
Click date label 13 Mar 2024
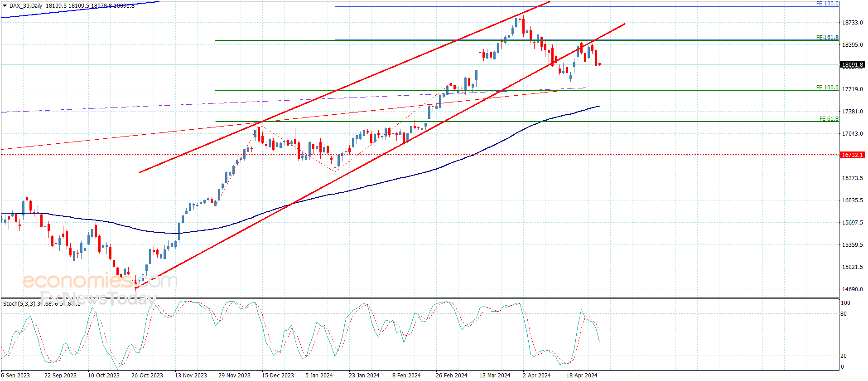tap(495, 375)
